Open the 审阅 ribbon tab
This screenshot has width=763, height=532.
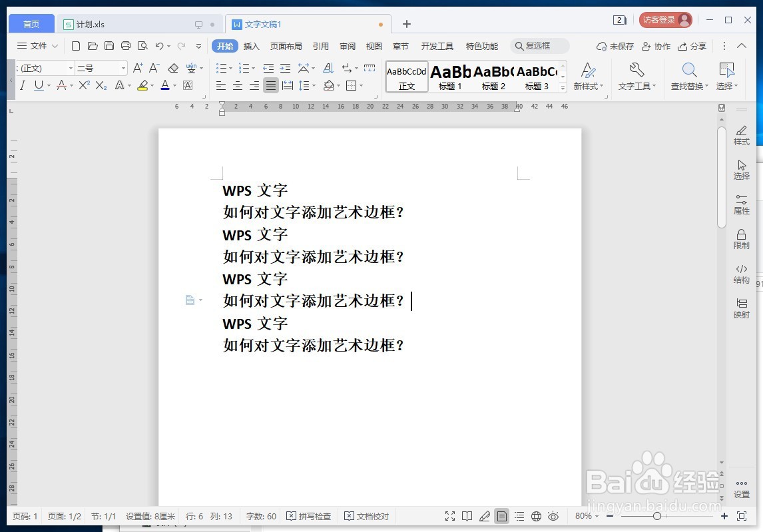click(x=348, y=46)
